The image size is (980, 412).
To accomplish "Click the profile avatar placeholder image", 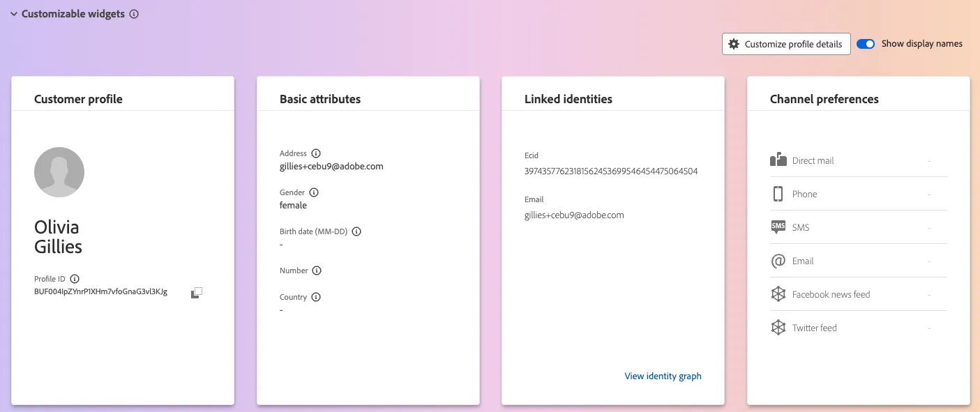I will pos(59,172).
